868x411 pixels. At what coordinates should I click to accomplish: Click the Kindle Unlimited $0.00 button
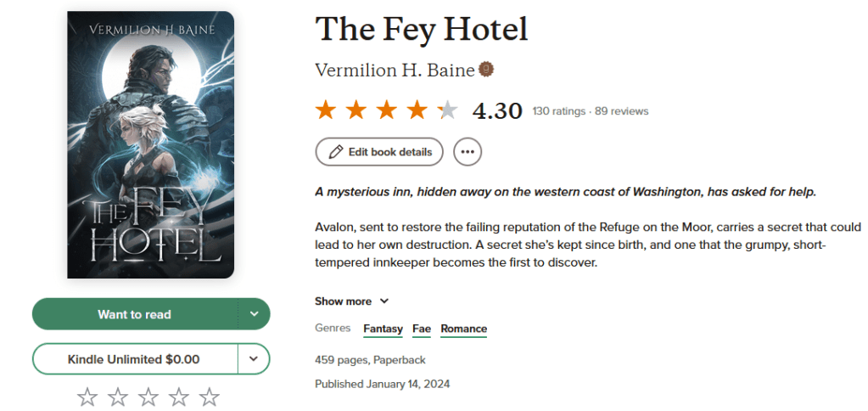[134, 359]
